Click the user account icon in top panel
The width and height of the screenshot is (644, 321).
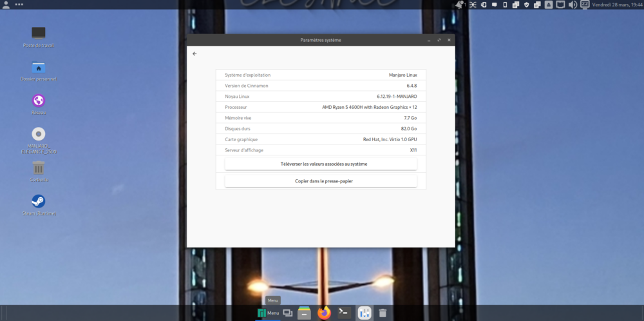6,5
